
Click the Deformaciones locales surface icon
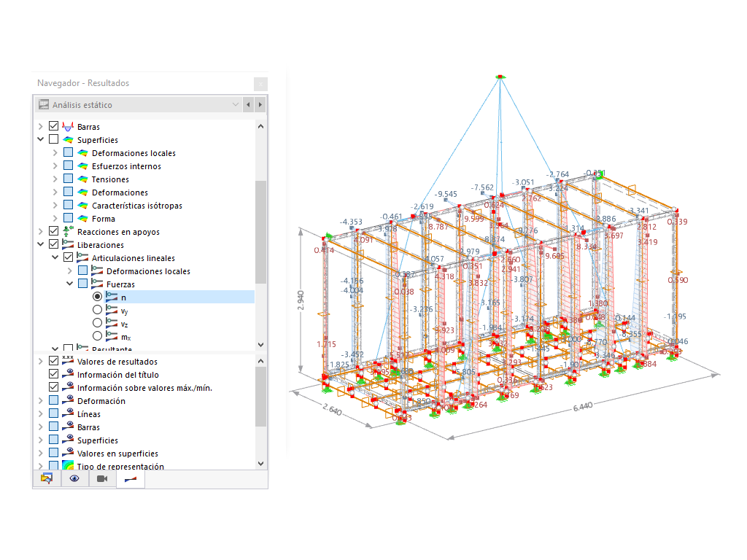point(82,153)
